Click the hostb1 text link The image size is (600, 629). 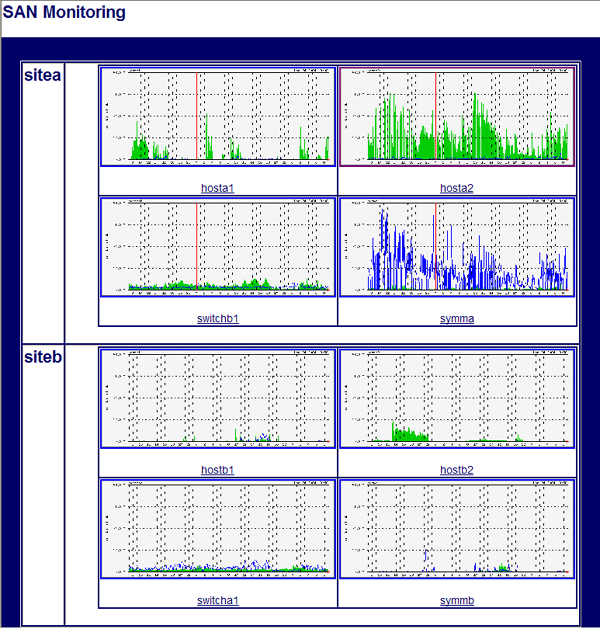[217, 470]
